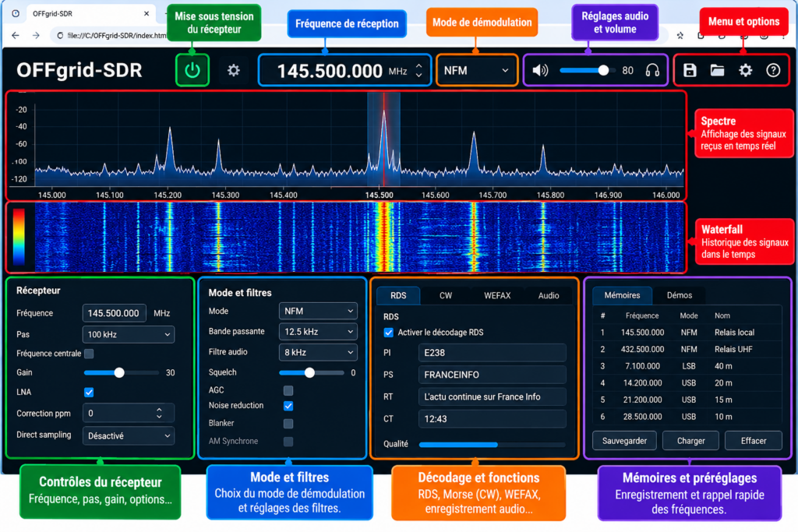798x532 pixels.
Task: Click the Correction ppm input field
Action: 129,413
